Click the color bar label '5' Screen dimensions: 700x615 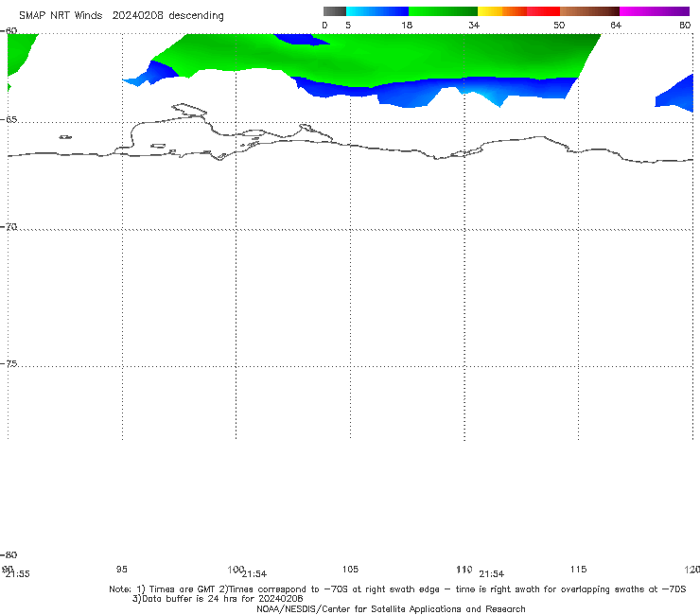point(348,25)
